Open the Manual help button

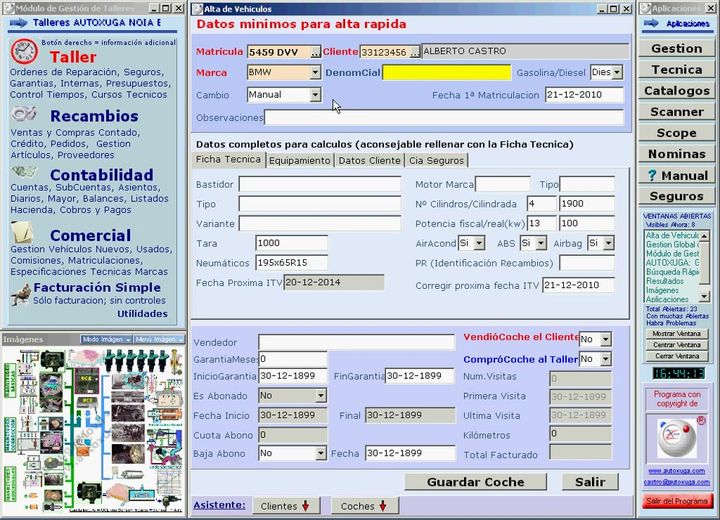click(676, 175)
